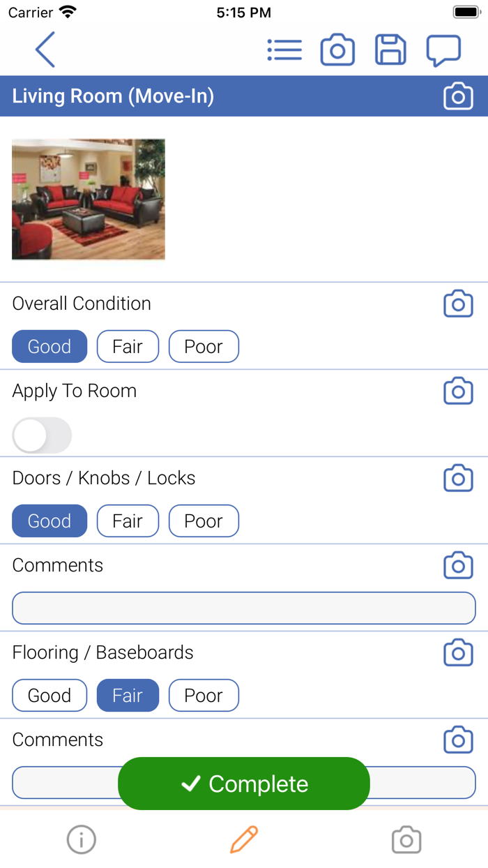Select the pencil edit icon at the bottom

[x=244, y=840]
